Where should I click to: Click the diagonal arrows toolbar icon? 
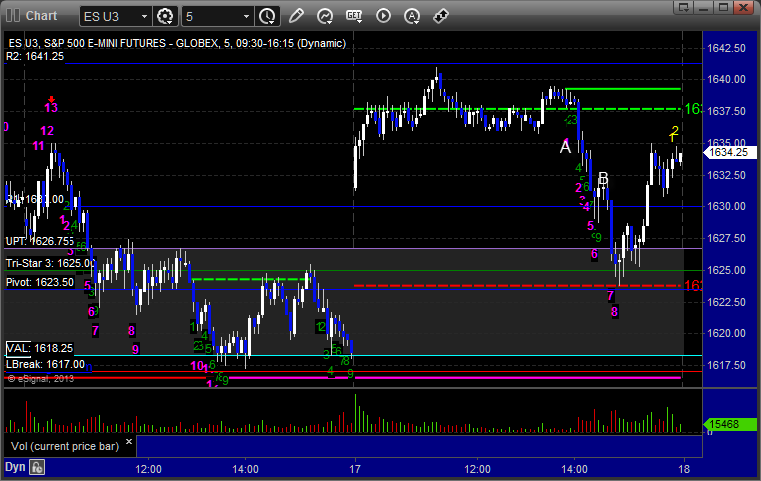coord(441,16)
